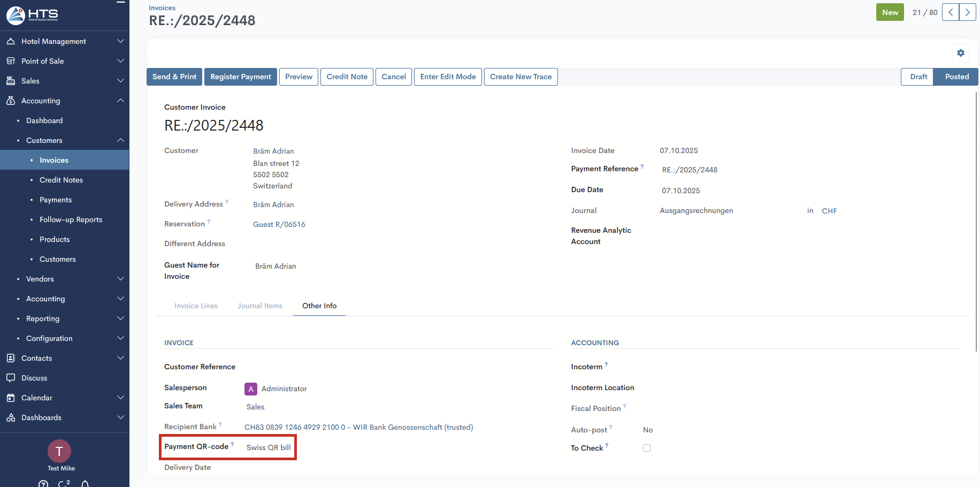Click the Payment Reference field value
Viewport: 980px width, 487px height.
690,170
